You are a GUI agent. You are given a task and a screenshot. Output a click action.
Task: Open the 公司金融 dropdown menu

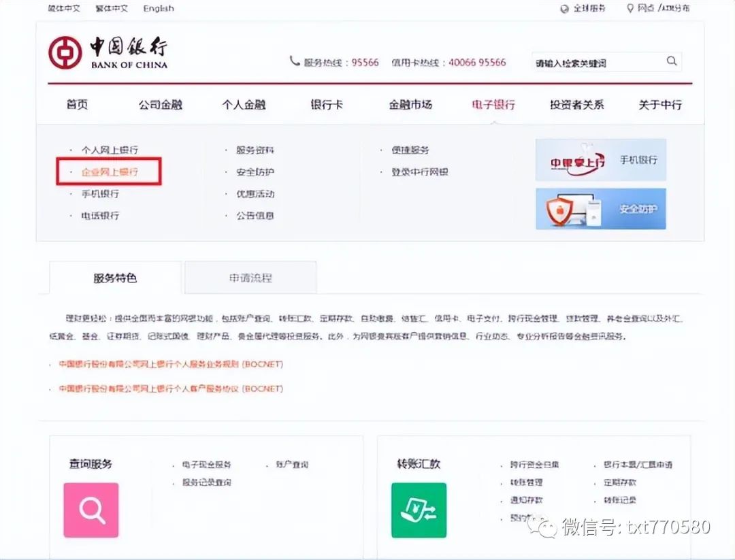pyautogui.click(x=161, y=104)
